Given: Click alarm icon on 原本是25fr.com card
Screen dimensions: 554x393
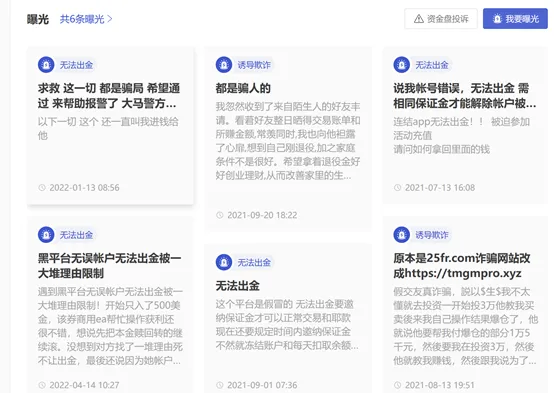Looking at the screenshot, I should [x=401, y=235].
